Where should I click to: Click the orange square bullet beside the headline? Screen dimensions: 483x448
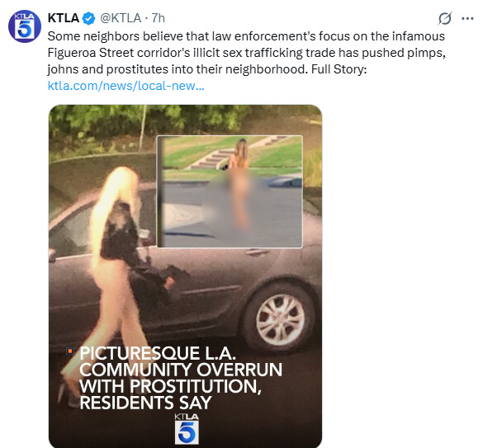(70, 351)
